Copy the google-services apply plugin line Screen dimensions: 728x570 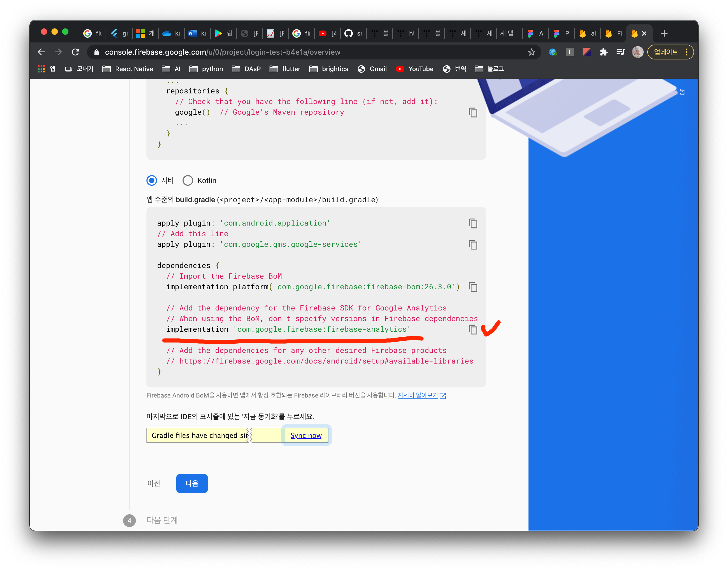coord(473,245)
